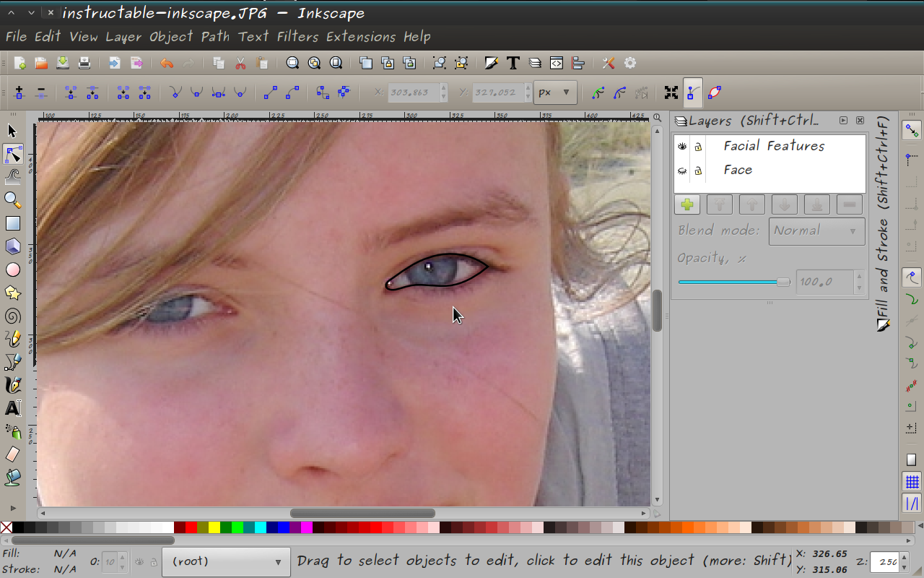Screen dimensions: 924x578
Task: Choose the Star tool
Action: [x=13, y=293]
